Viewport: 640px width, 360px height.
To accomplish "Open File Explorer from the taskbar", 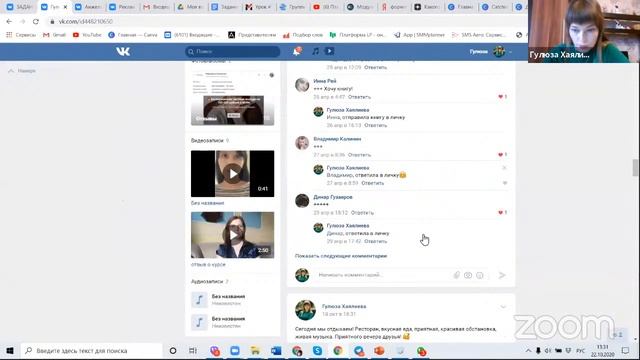I will [255, 351].
